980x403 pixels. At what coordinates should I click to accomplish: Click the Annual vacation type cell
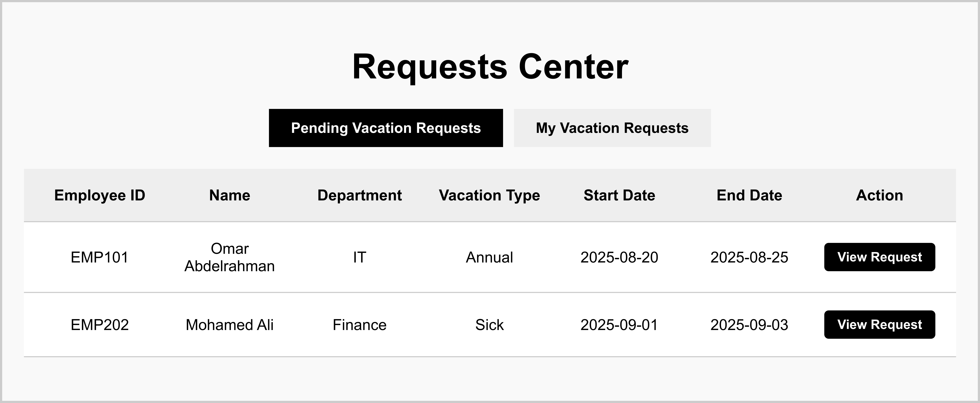(x=489, y=257)
